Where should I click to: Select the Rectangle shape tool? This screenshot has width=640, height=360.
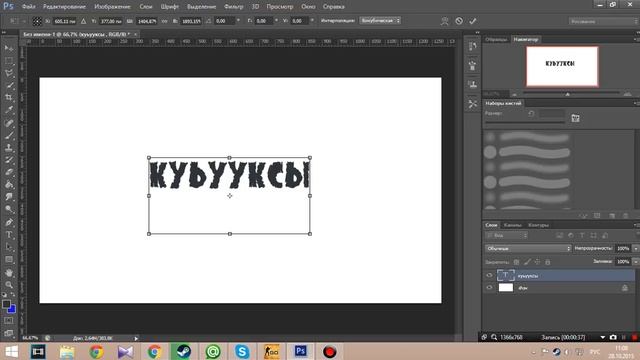click(x=9, y=260)
